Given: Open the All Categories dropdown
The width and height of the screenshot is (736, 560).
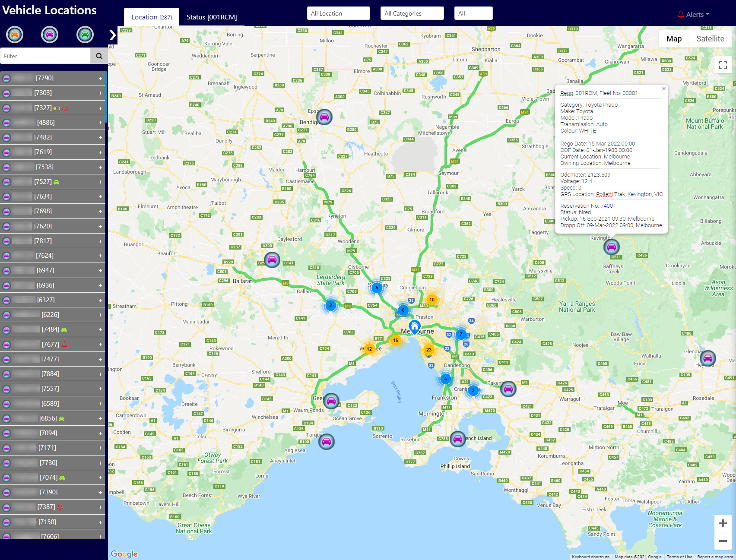Looking at the screenshot, I should (412, 13).
